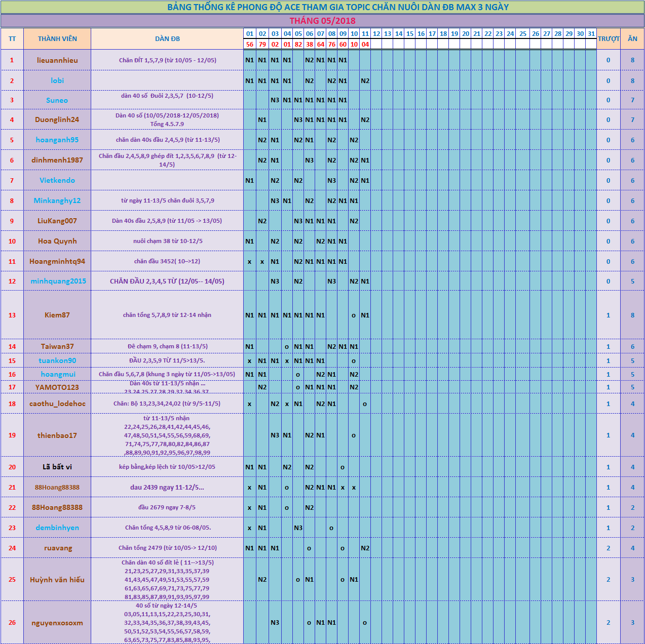645x644 pixels.
Task: Select the member name "Taiwan37"
Action: (x=57, y=346)
